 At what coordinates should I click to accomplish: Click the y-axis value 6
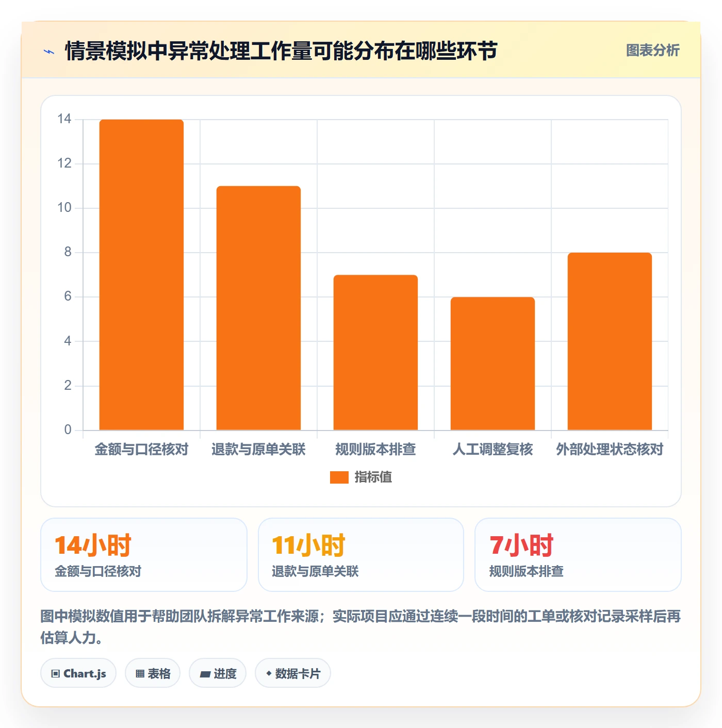click(x=68, y=296)
